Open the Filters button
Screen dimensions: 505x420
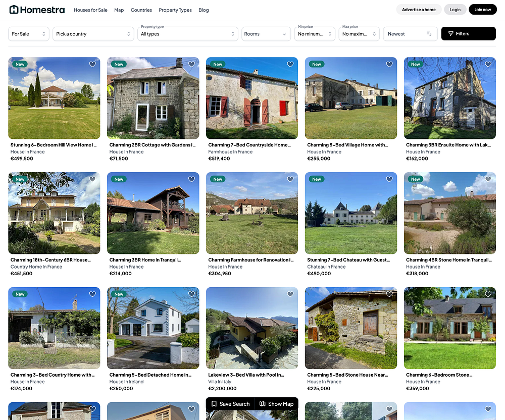[468, 33]
